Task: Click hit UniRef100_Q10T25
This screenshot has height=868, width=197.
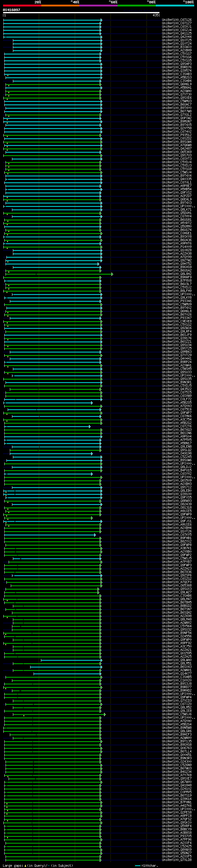Action: click(x=177, y=40)
